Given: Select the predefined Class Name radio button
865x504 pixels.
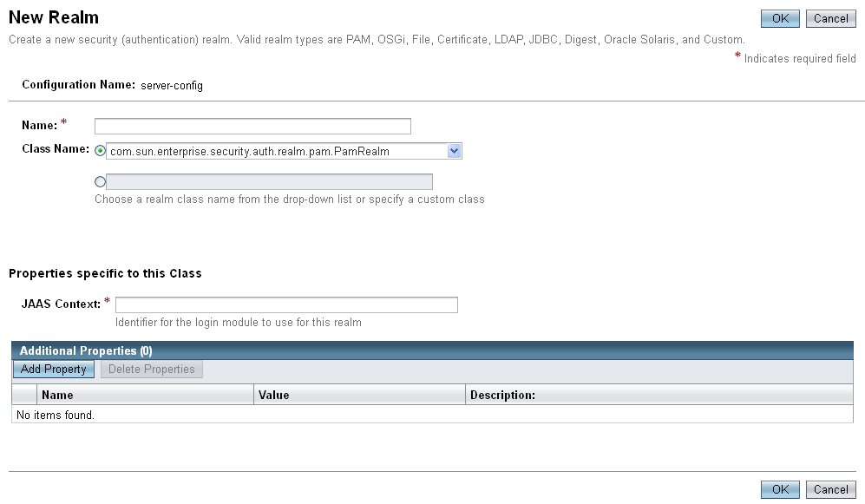Looking at the screenshot, I should coord(100,151).
